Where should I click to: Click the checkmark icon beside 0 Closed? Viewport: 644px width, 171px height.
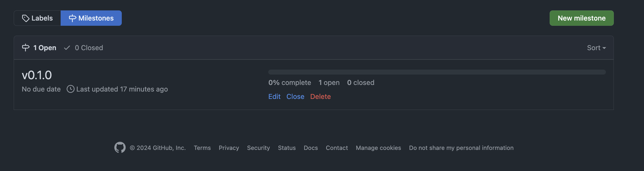[67, 48]
